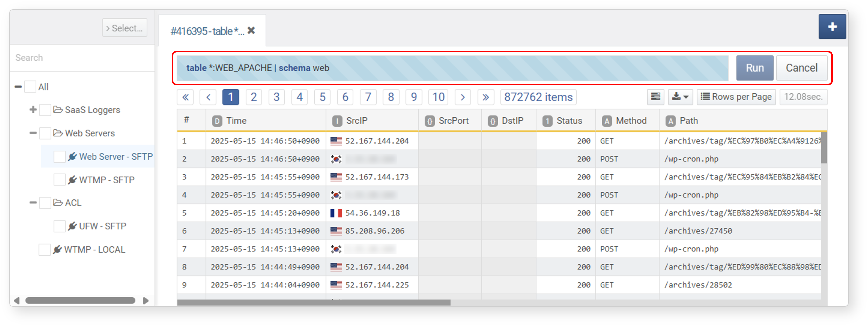Jump to last page of results
This screenshot has width=868, height=326.
click(485, 97)
